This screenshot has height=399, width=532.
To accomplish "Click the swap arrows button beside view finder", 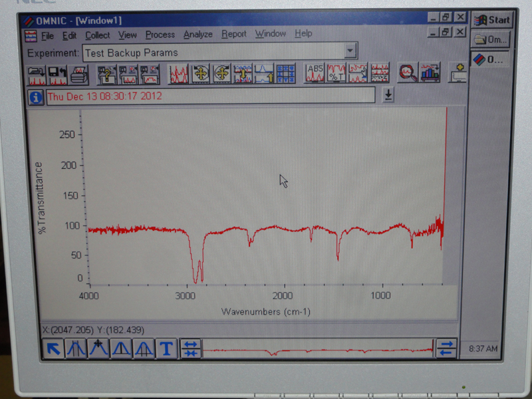I will (446, 348).
